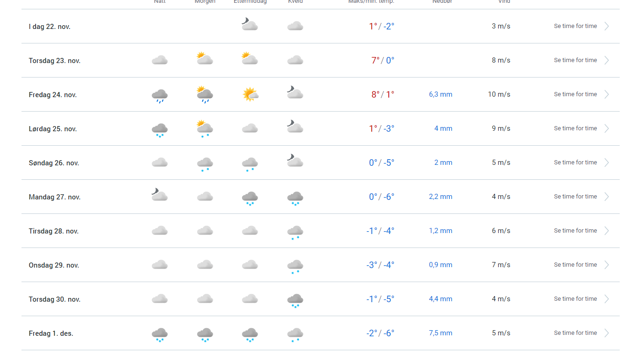Select the Mandag 27. nov. row label

tap(55, 197)
